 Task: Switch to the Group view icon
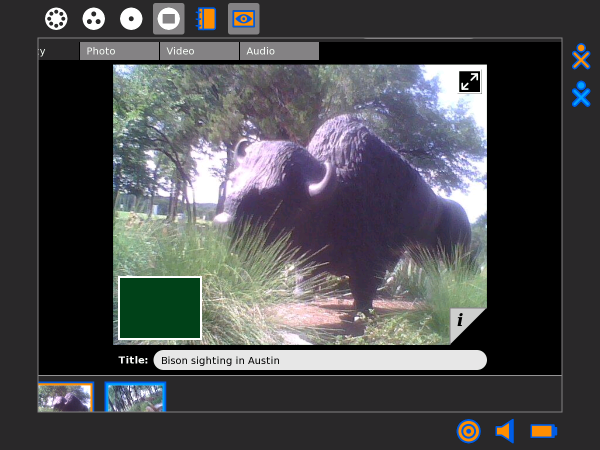coord(94,18)
